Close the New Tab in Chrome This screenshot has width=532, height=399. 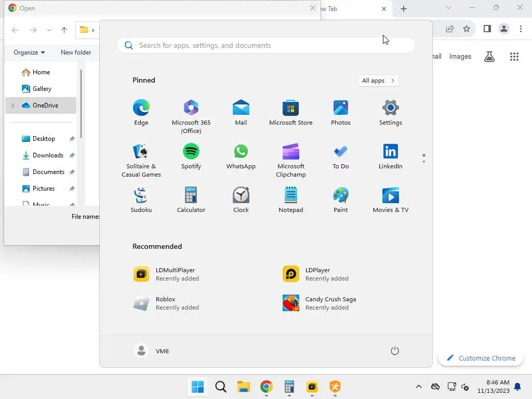click(x=384, y=9)
